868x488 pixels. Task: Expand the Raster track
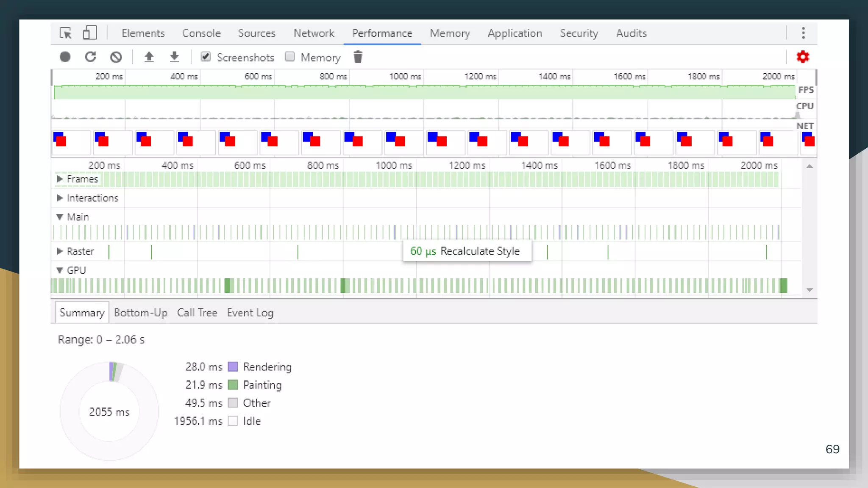(60, 251)
